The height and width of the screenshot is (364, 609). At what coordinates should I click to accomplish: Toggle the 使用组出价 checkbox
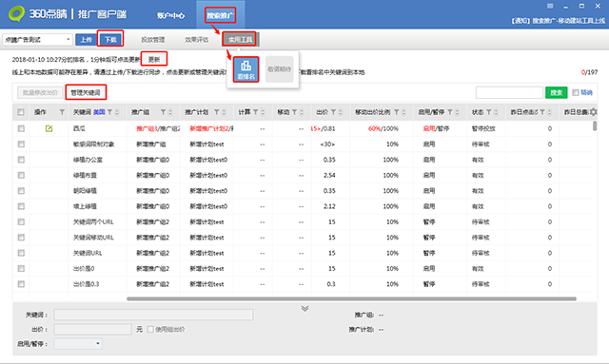pos(150,330)
